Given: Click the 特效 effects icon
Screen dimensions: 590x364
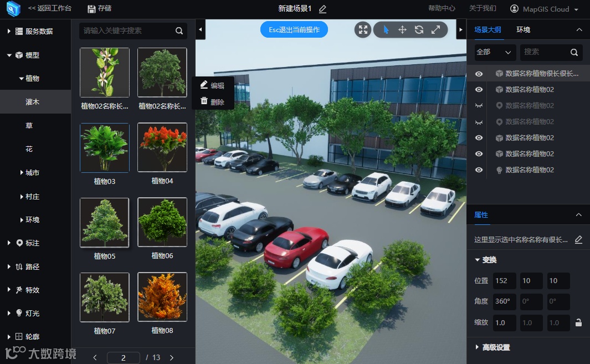Looking at the screenshot, I should coord(19,290).
